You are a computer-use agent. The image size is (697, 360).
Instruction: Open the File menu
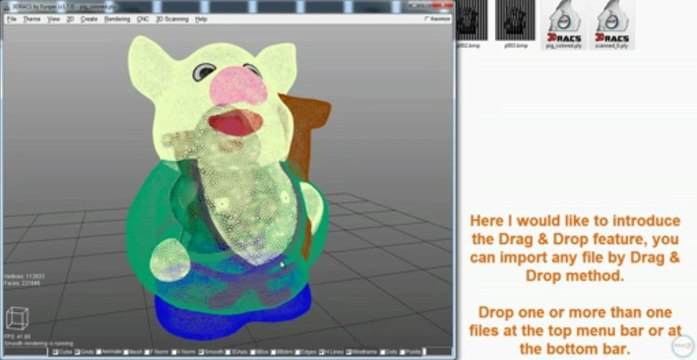(12, 19)
